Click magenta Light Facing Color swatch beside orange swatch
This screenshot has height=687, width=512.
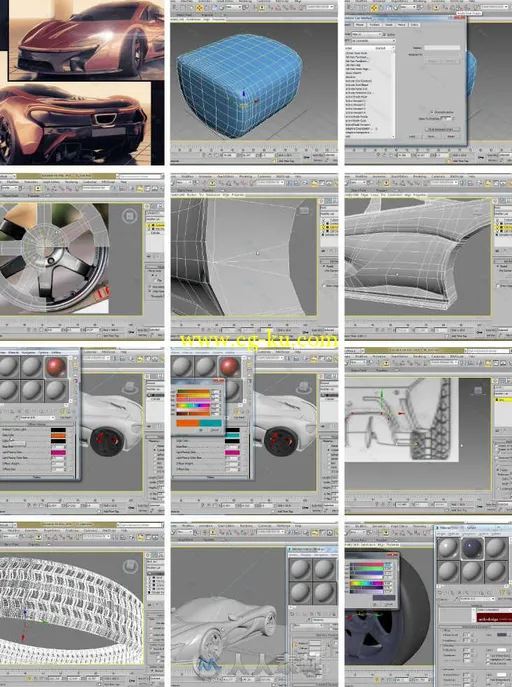58,453
